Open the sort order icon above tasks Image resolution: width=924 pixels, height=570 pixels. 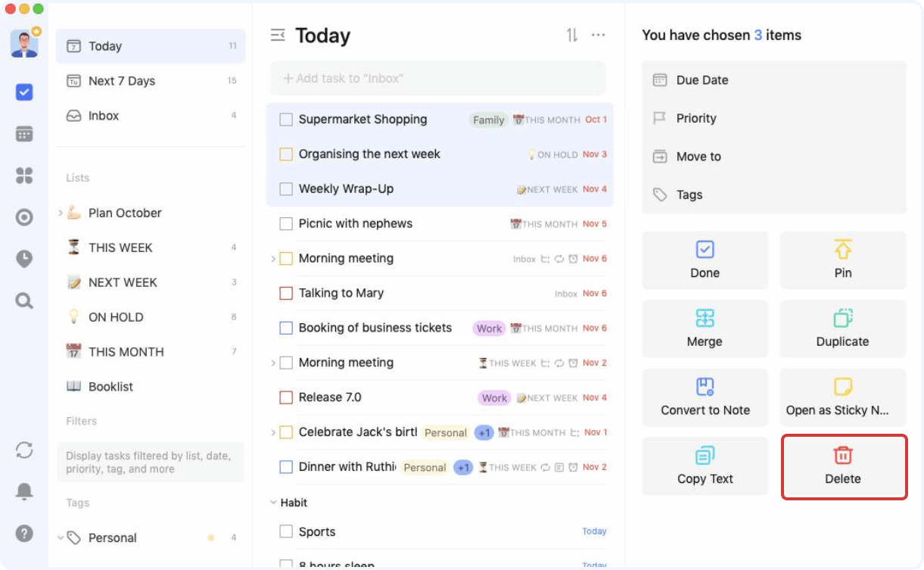pos(572,35)
